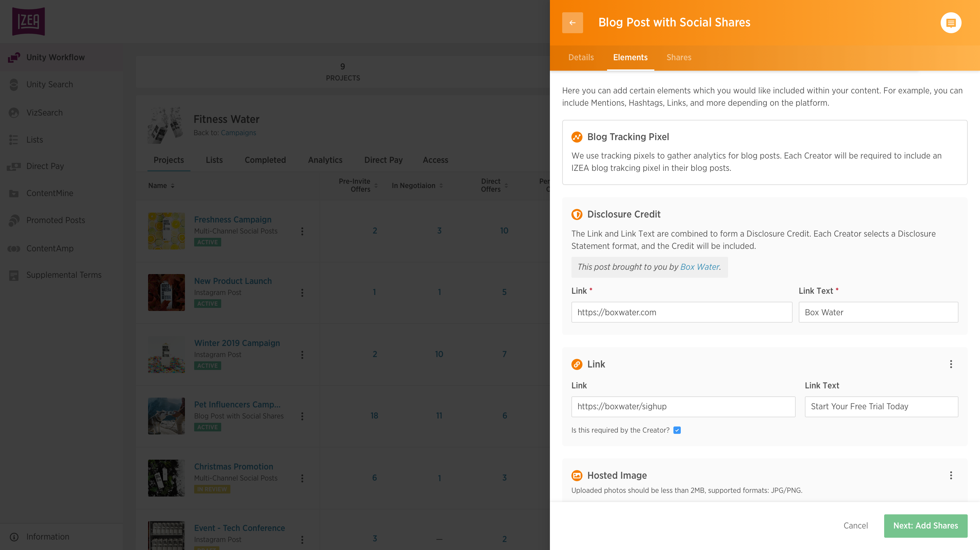
Task: Click the Information icon in sidebar
Action: click(14, 537)
